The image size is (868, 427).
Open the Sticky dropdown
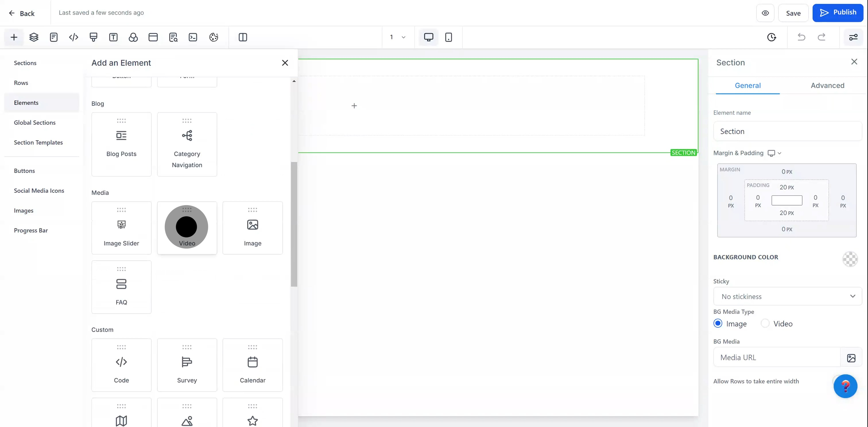coord(787,296)
